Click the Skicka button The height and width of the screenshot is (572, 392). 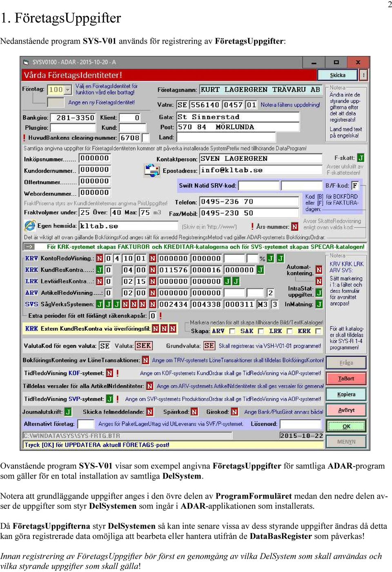pyautogui.click(x=338, y=75)
